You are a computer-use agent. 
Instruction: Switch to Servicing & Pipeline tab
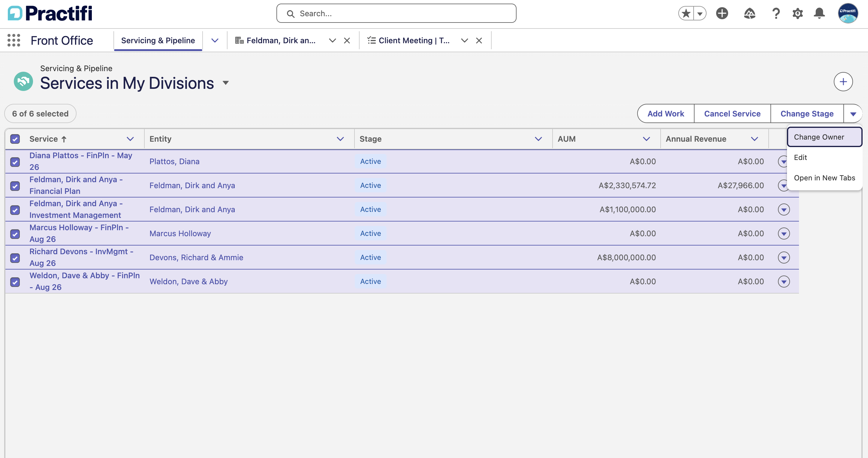(158, 41)
